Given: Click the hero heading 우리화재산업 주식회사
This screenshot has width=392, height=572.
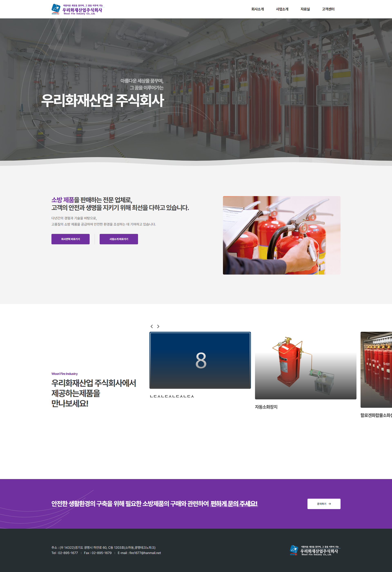Looking at the screenshot, I should click(102, 101).
